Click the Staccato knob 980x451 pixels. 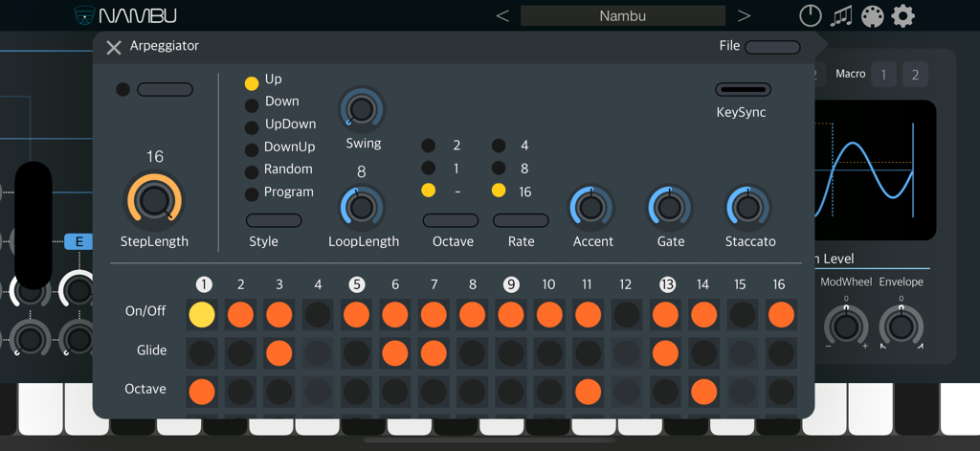coord(748,207)
